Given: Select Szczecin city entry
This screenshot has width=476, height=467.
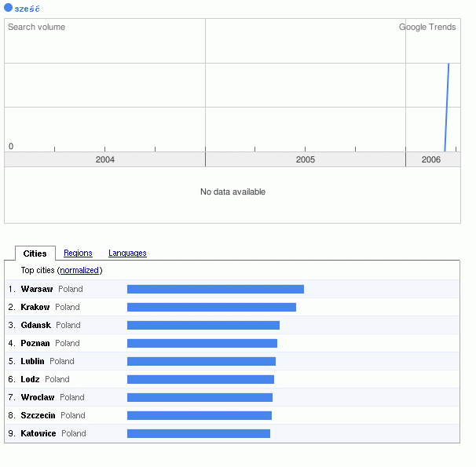Looking at the screenshot, I should coord(38,416).
